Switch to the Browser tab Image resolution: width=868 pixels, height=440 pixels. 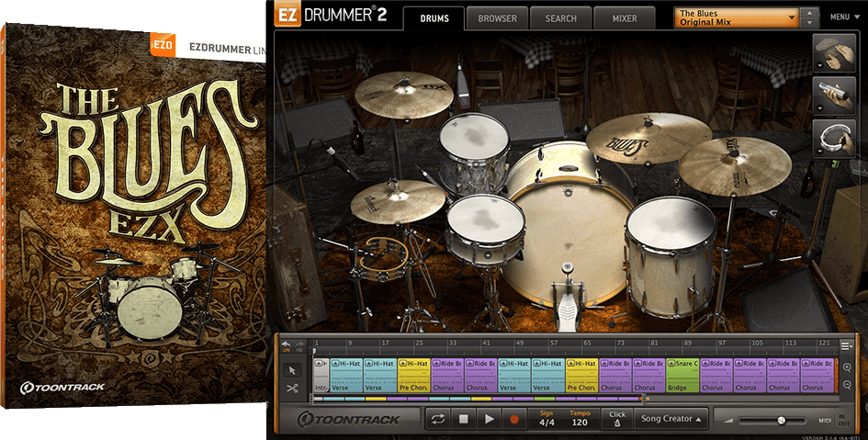497,18
